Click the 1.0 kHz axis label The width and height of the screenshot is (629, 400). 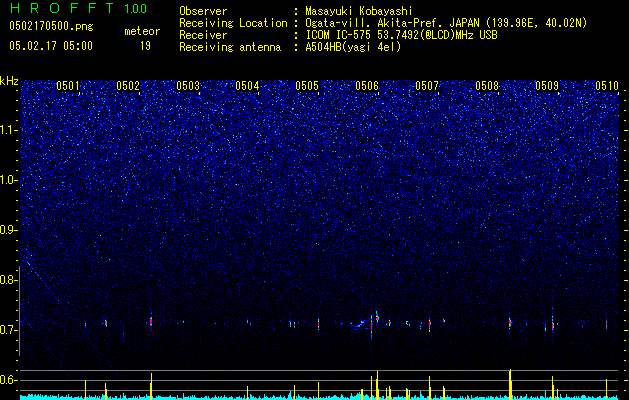[9, 180]
